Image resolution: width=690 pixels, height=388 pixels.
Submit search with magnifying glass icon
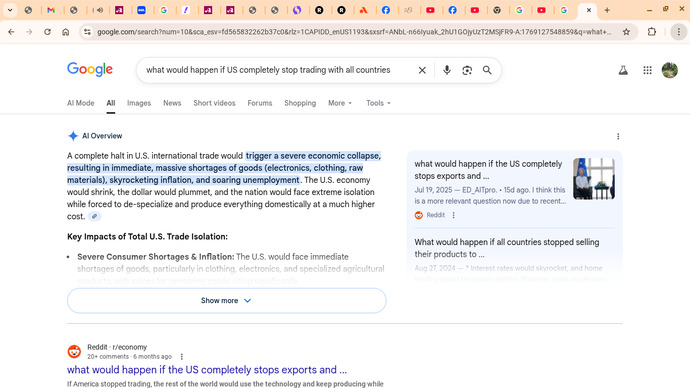point(487,70)
